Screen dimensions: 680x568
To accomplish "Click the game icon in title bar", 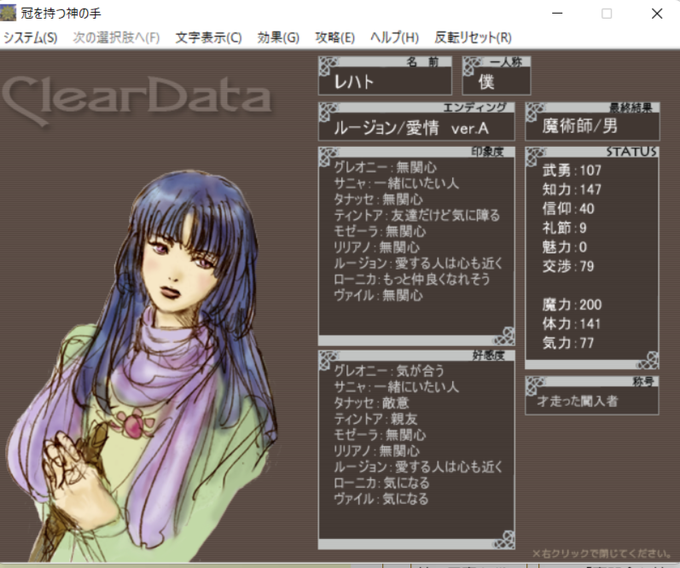I will (x=8, y=13).
